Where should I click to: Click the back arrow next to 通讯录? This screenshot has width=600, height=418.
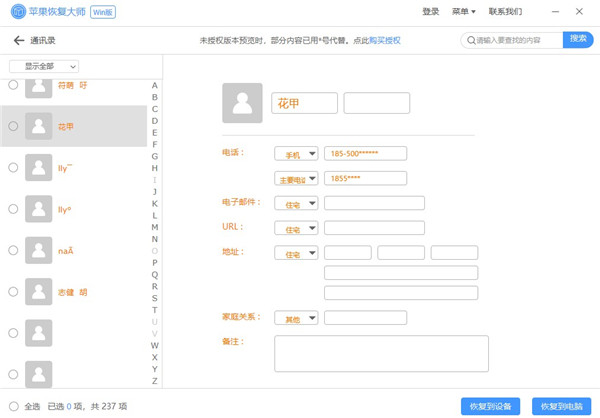pyautogui.click(x=18, y=41)
